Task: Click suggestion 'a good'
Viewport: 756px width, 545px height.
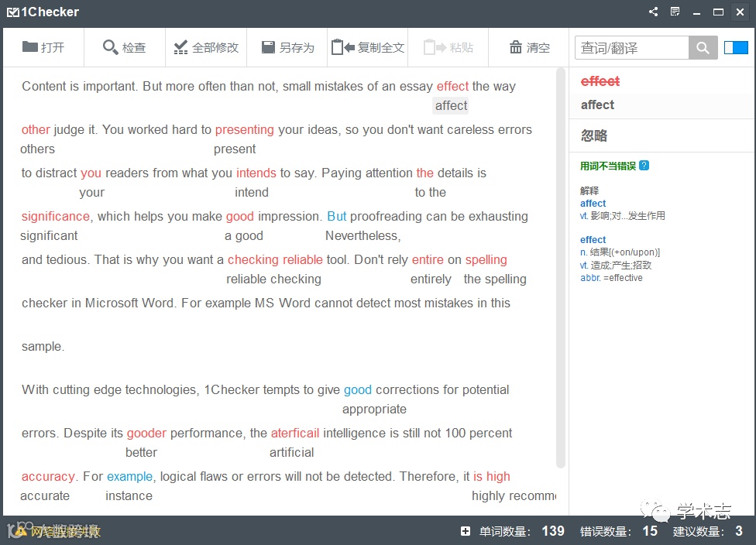Action: (244, 235)
